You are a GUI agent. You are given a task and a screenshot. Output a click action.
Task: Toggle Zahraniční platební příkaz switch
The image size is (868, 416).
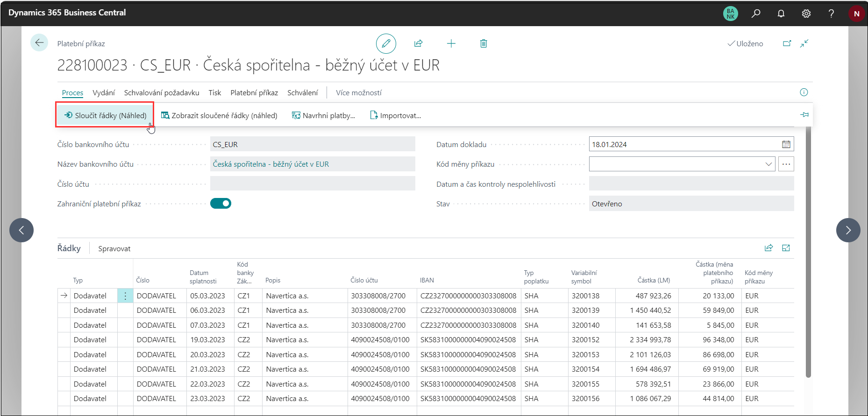click(x=221, y=204)
